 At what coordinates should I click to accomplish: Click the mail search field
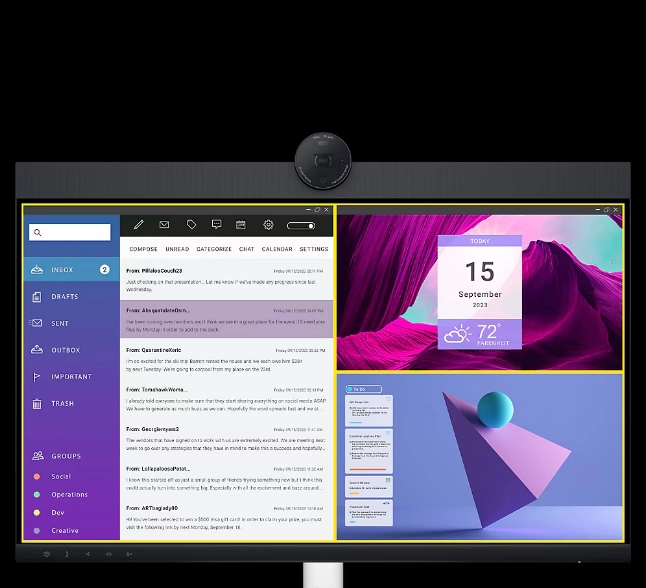tap(70, 232)
